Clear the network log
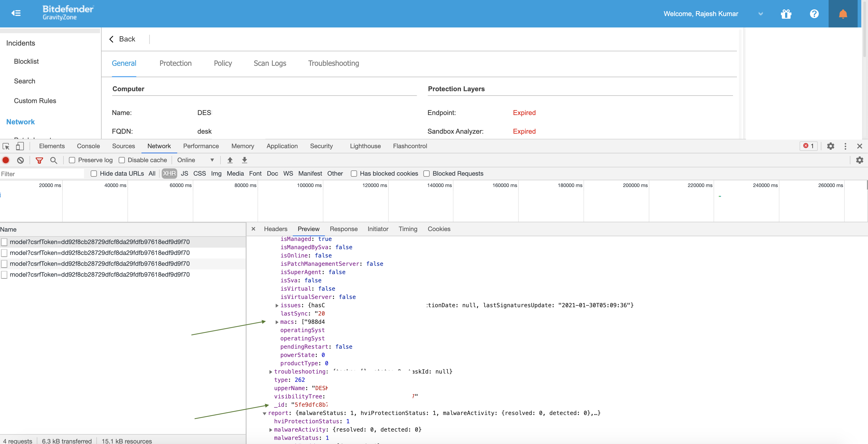 [x=20, y=160]
